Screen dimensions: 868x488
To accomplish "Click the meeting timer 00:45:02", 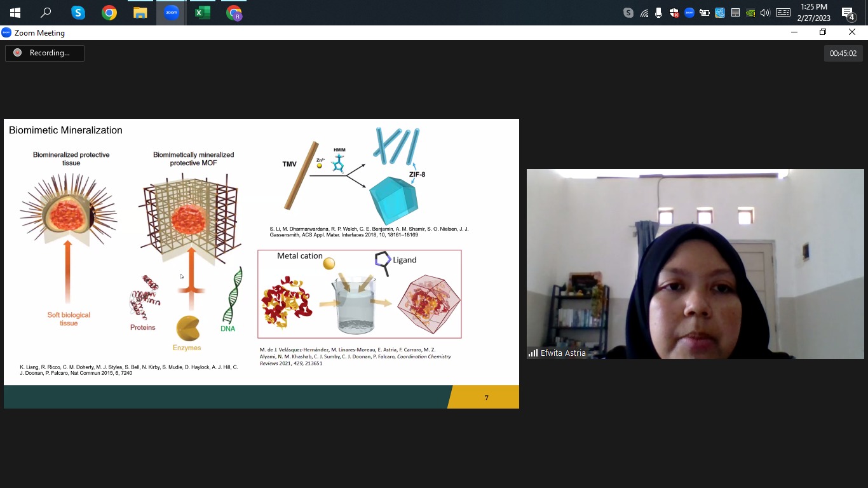I will [x=843, y=53].
